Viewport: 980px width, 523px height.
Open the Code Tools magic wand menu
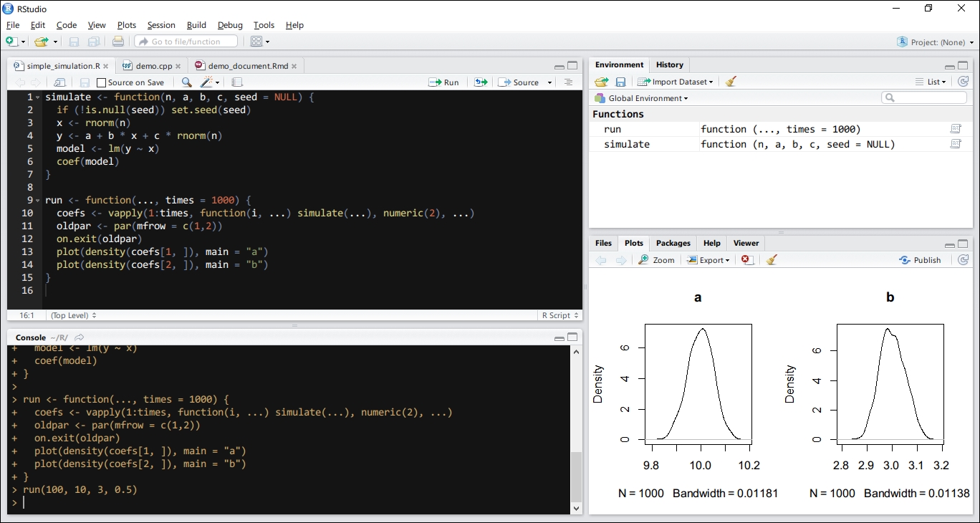pyautogui.click(x=211, y=82)
